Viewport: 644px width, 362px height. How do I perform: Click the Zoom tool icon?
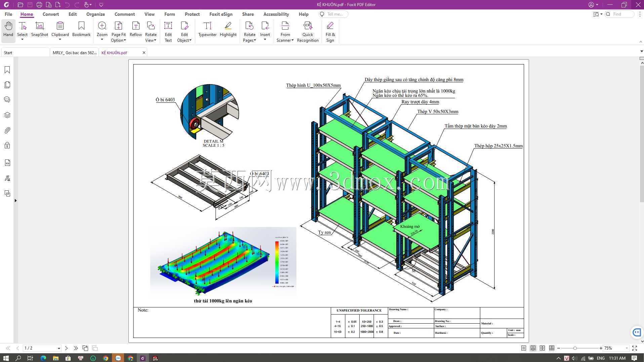click(102, 26)
